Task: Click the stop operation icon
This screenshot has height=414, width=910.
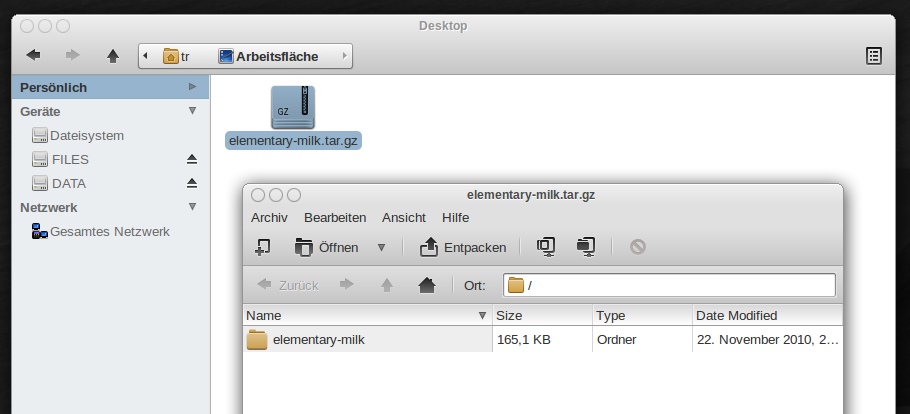Action: (638, 247)
